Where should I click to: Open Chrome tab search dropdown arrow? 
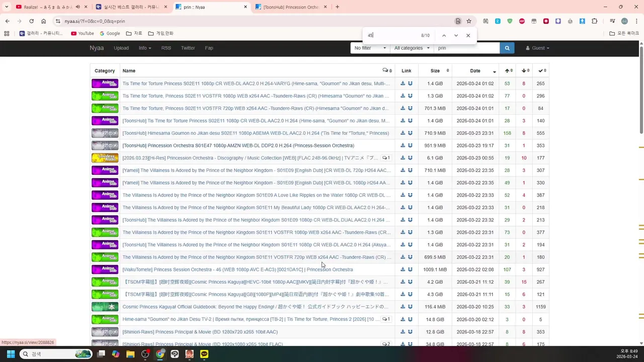[7, 7]
